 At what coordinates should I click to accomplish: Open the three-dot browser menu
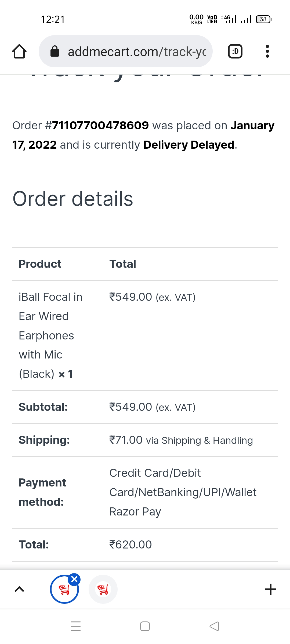coord(267,51)
